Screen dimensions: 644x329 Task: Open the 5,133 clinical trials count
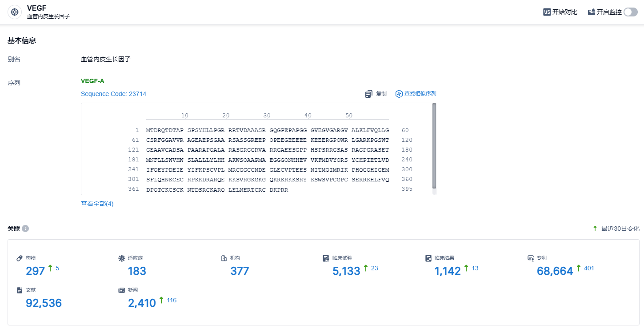346,271
